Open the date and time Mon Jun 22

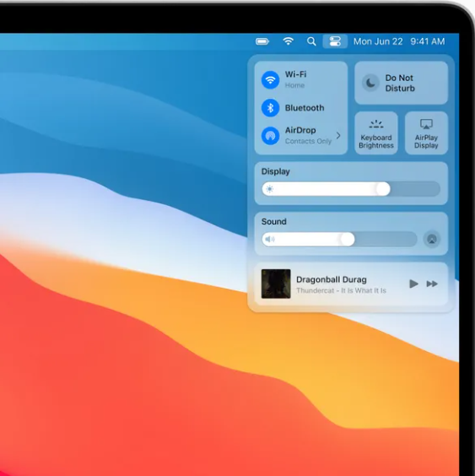pos(378,41)
